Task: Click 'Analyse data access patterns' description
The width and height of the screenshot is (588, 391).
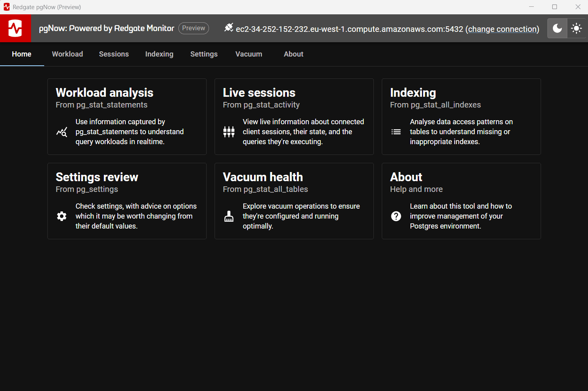Action: [461, 132]
